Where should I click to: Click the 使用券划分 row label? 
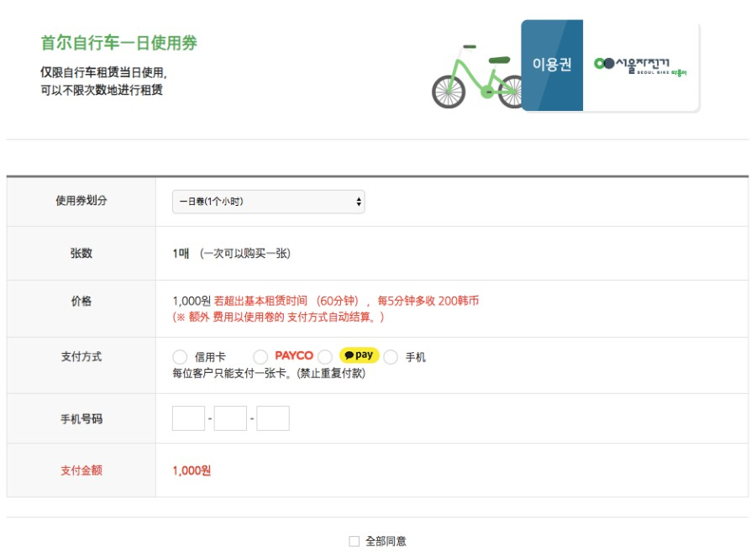coord(81,201)
